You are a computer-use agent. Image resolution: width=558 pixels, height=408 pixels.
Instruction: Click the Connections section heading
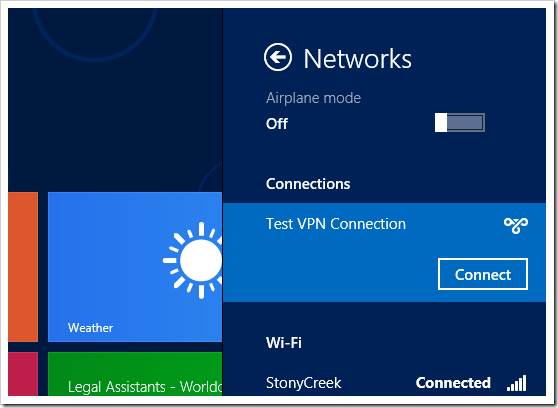click(x=308, y=184)
